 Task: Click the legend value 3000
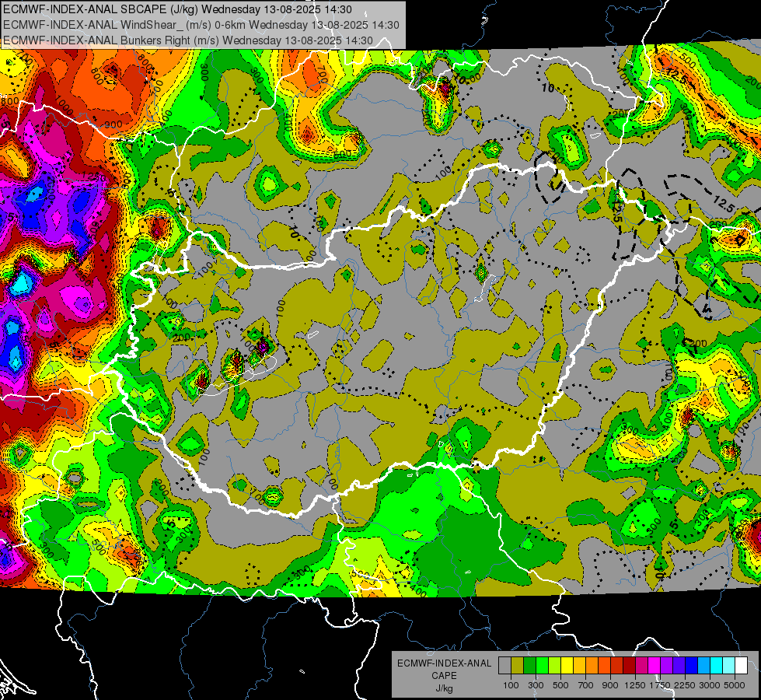click(710, 685)
